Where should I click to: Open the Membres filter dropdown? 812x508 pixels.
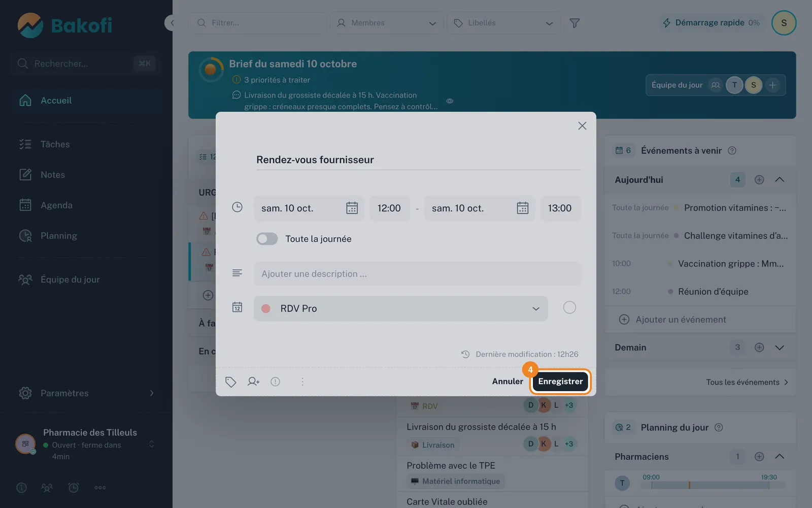(x=387, y=23)
